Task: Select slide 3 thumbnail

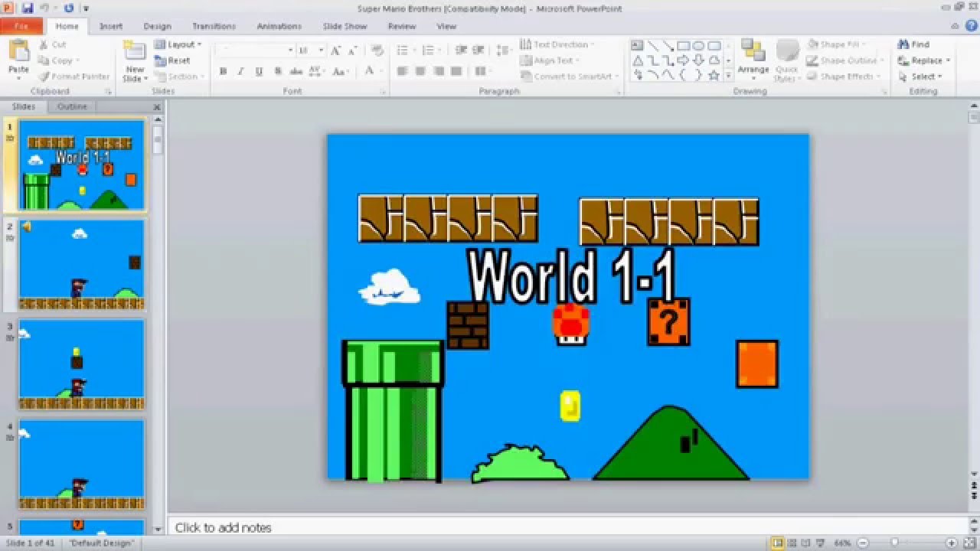Action: (81, 365)
